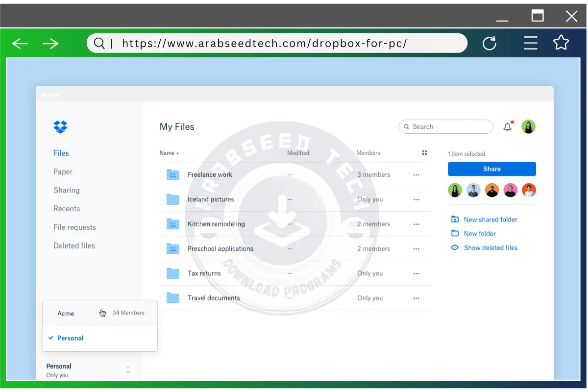
Task: Click the browser refresh icon
Action: pos(490,44)
